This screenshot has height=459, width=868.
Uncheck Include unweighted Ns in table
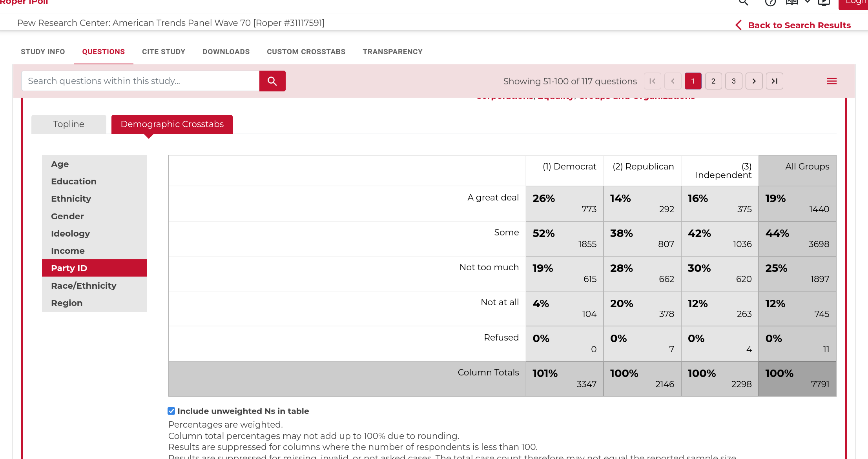pyautogui.click(x=171, y=411)
